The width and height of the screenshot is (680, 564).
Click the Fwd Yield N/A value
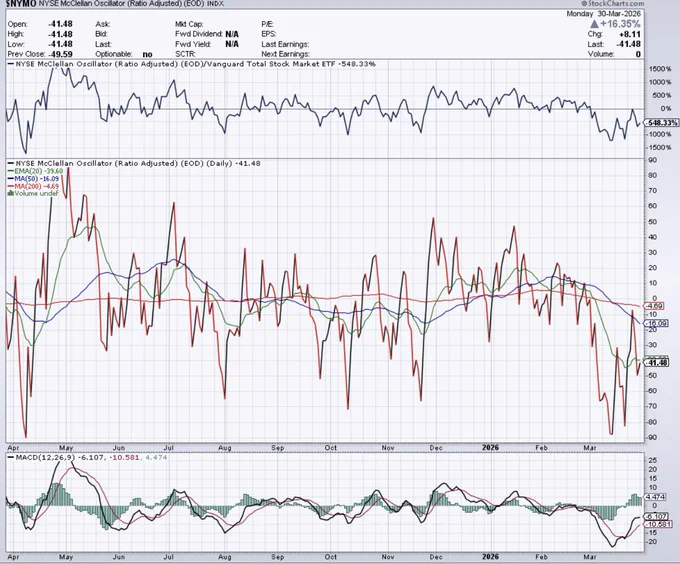click(232, 44)
